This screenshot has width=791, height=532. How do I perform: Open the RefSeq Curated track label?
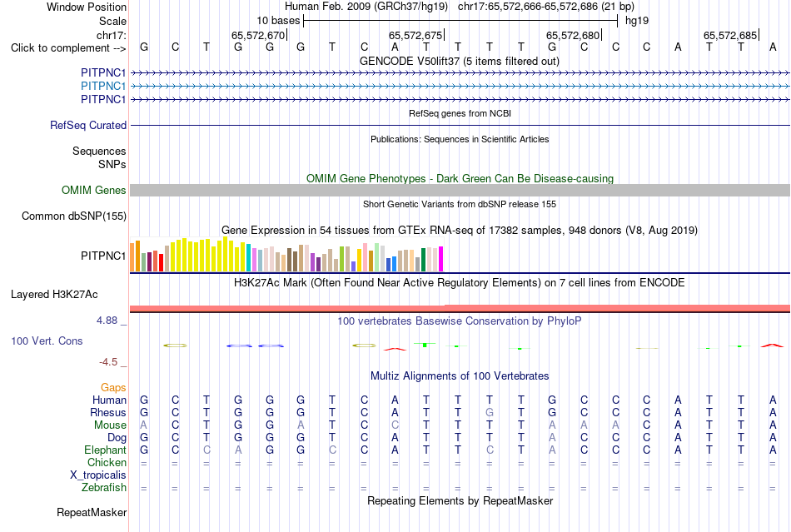point(88,125)
